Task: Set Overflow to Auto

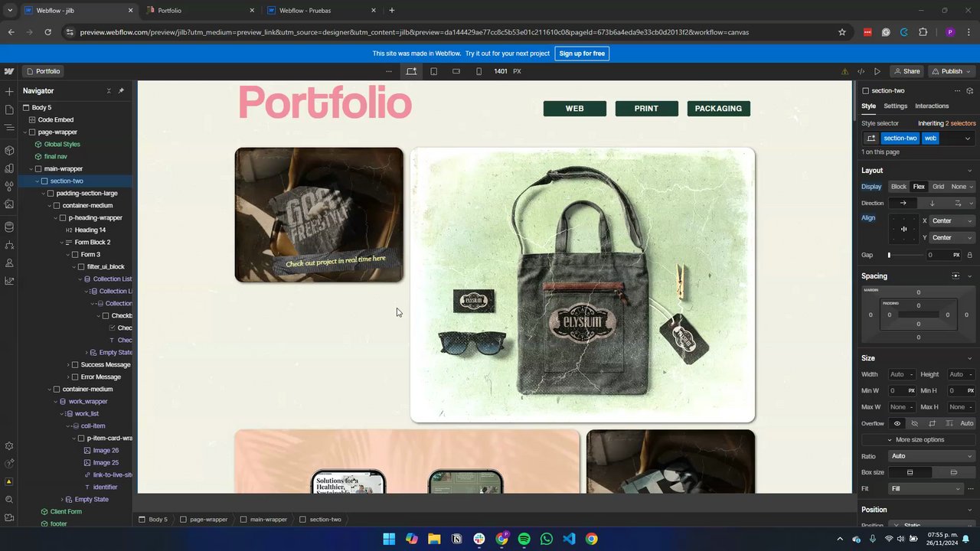Action: [966, 423]
